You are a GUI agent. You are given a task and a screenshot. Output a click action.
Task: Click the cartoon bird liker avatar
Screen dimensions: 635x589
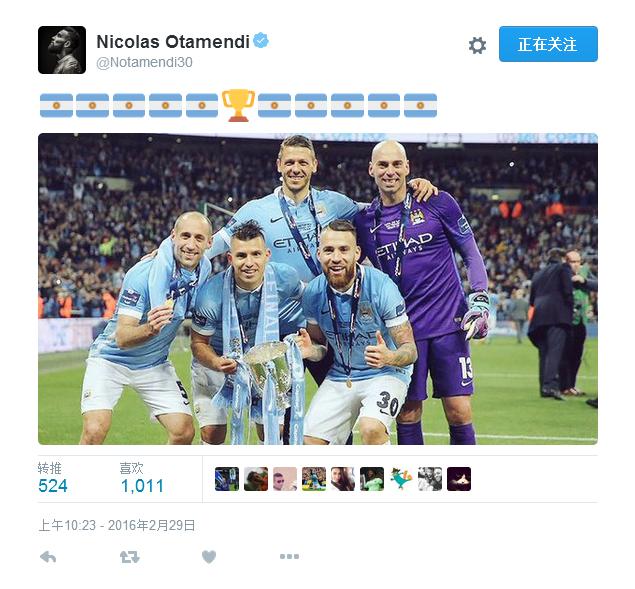401,479
